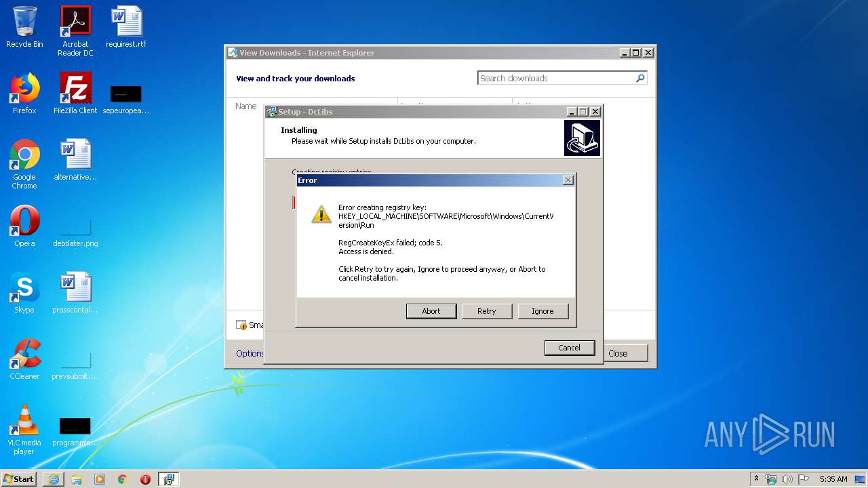Launch the Firefox desktop shortcut

(x=24, y=94)
